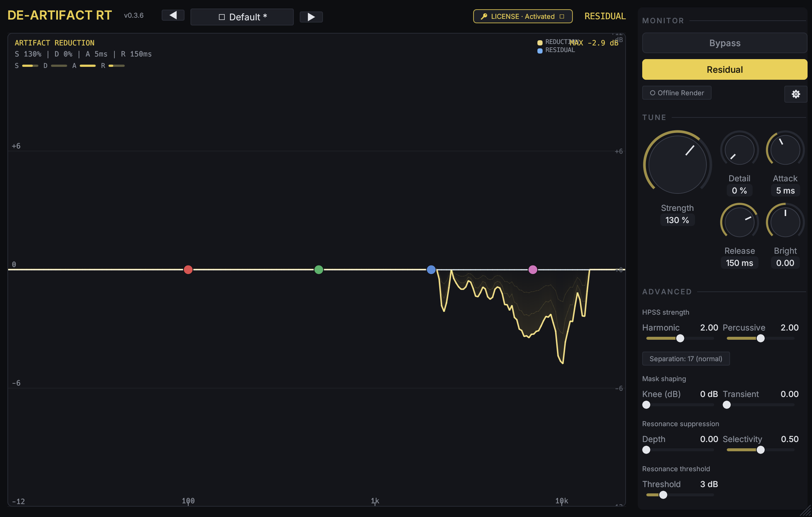Edit the Strength 130 % value
Screen dimensions: 812x517
point(677,220)
